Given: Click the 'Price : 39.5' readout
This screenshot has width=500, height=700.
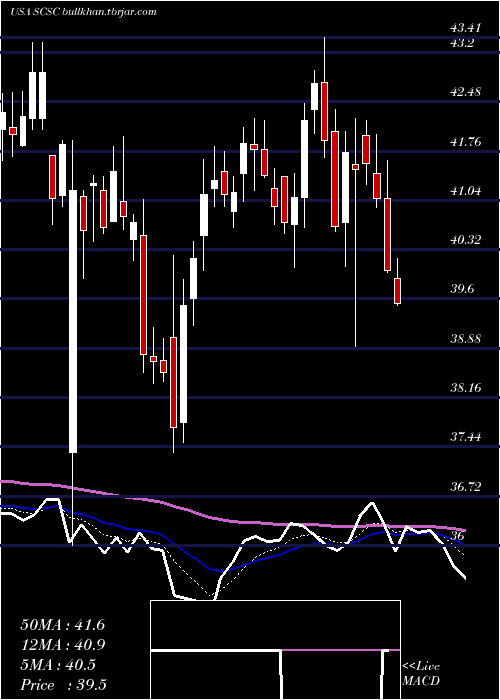Looking at the screenshot, I should click(63, 685).
